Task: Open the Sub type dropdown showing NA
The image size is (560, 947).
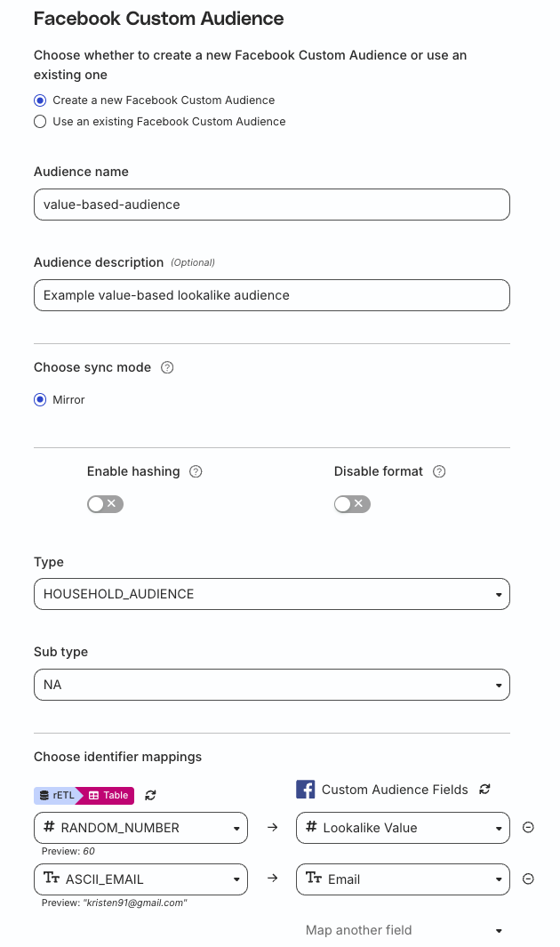Action: point(271,685)
